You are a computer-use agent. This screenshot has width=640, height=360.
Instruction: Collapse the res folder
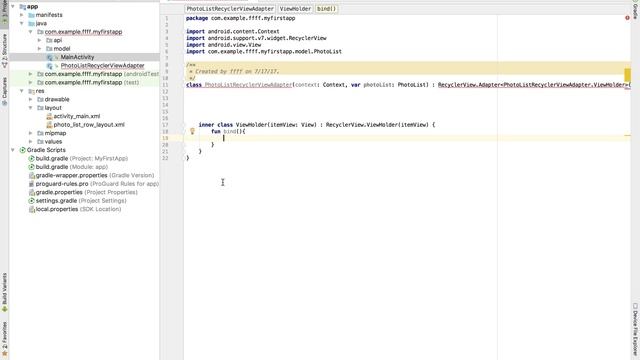pyautogui.click(x=22, y=91)
